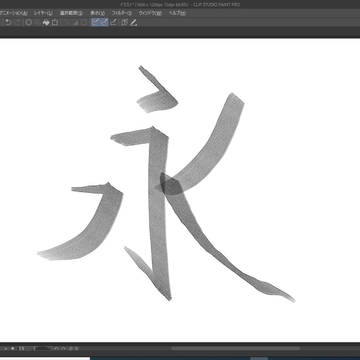Click the last pen-shaped icon in command bar
This screenshot has height=360, width=360.
(x=134, y=23)
